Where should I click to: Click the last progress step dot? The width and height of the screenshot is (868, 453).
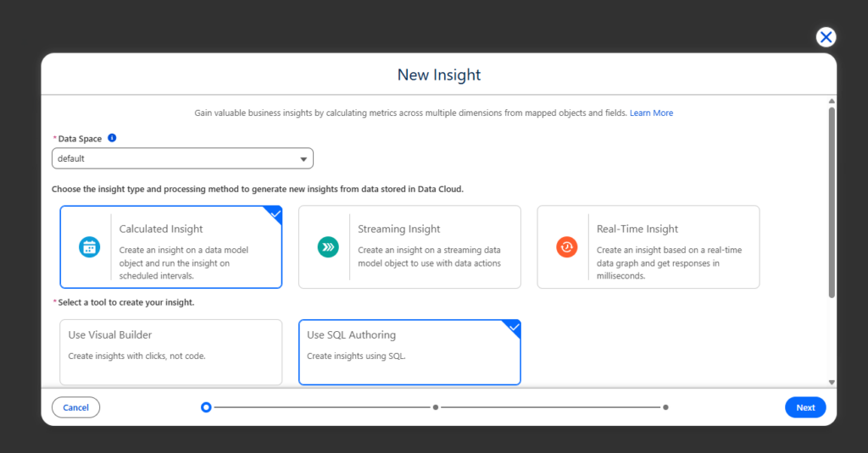click(x=665, y=407)
